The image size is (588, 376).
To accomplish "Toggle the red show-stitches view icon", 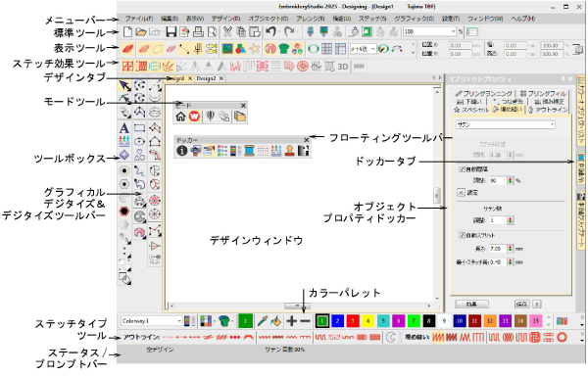I will point(127,49).
